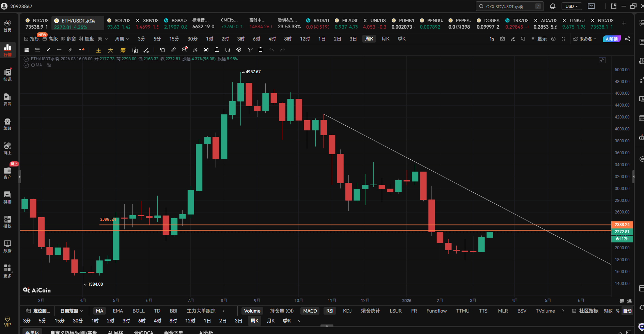Toggle the EMA indicator
The image size is (644, 334).
coord(118,311)
